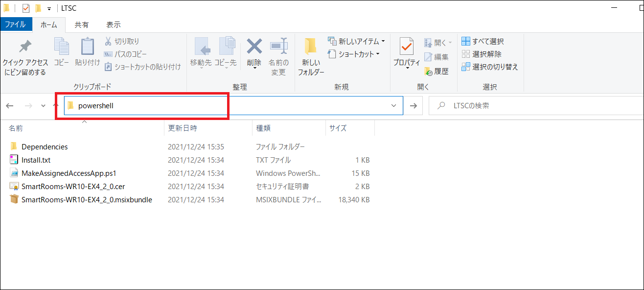644x290 pixels.
Task: Click Deselect All (選択解除)
Action: click(482, 54)
